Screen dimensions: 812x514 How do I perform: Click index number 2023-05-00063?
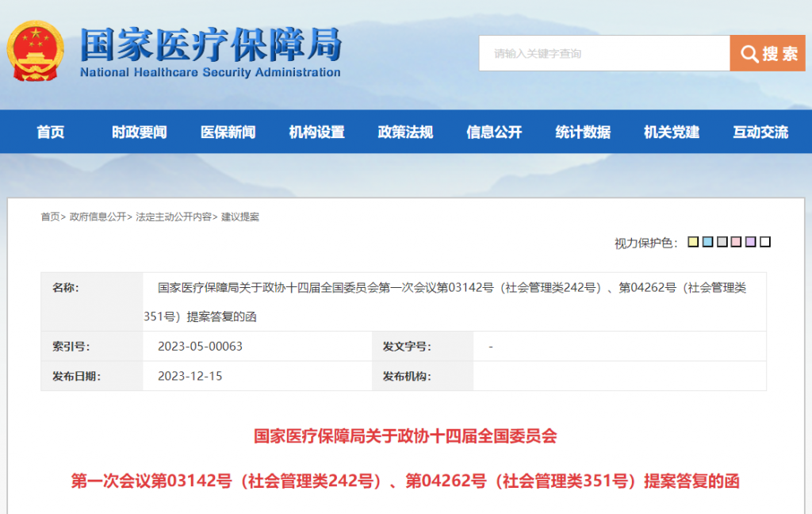click(200, 346)
